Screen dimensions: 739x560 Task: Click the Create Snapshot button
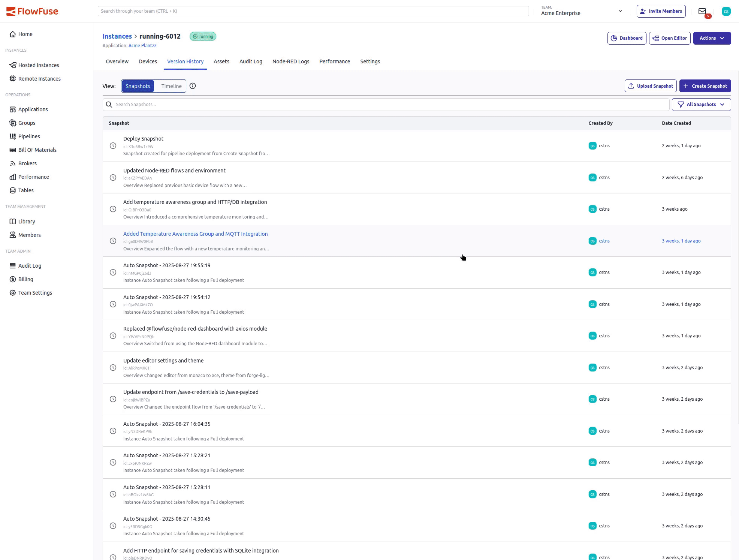coord(705,86)
